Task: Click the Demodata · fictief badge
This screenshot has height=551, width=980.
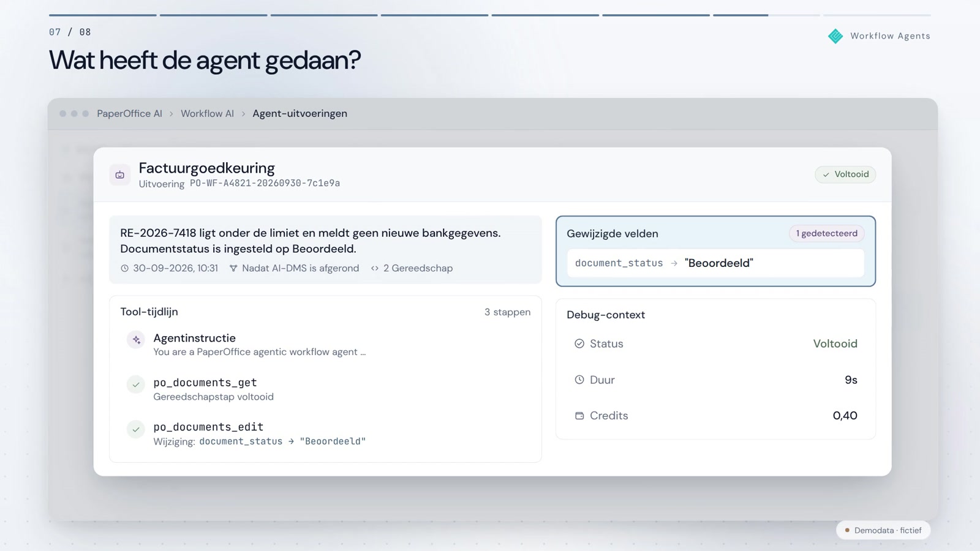Action: tap(883, 530)
